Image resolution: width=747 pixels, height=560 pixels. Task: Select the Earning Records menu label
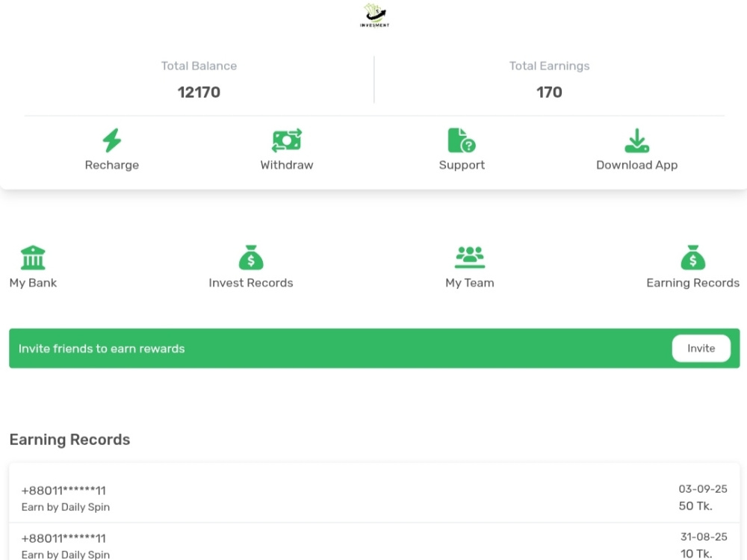click(693, 283)
